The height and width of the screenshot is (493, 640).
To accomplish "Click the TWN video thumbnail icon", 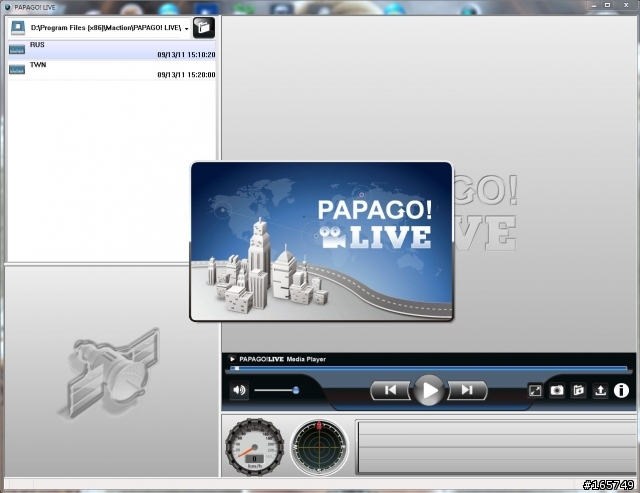I will pyautogui.click(x=17, y=70).
